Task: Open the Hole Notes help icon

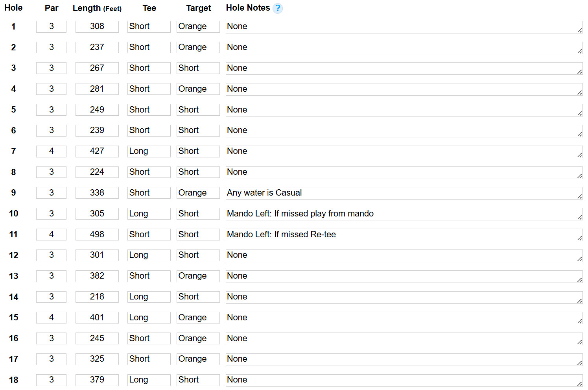Action: point(278,8)
